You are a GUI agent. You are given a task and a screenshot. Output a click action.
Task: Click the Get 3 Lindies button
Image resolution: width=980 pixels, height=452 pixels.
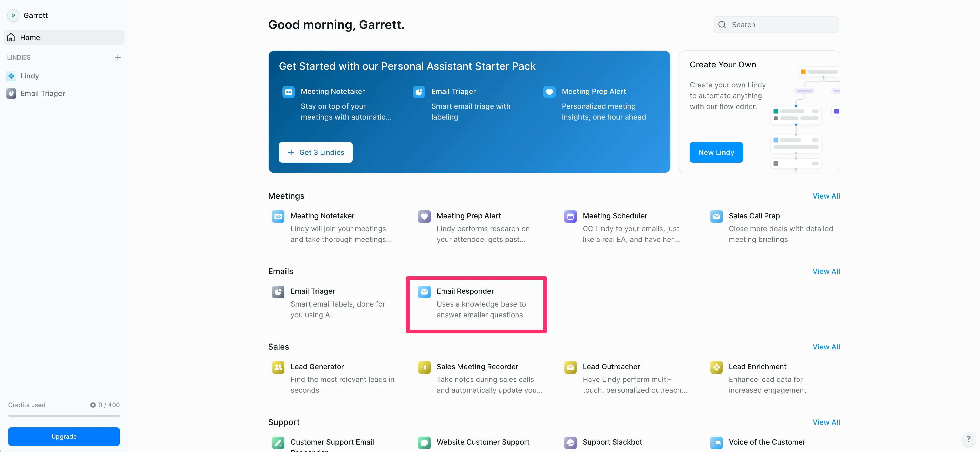click(x=315, y=152)
